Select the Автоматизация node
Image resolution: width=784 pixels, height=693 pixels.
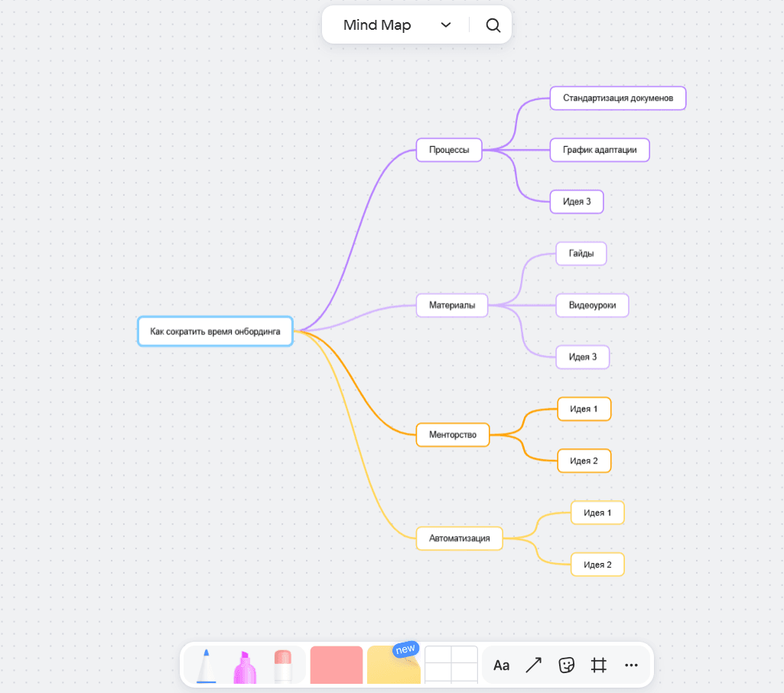coord(459,538)
